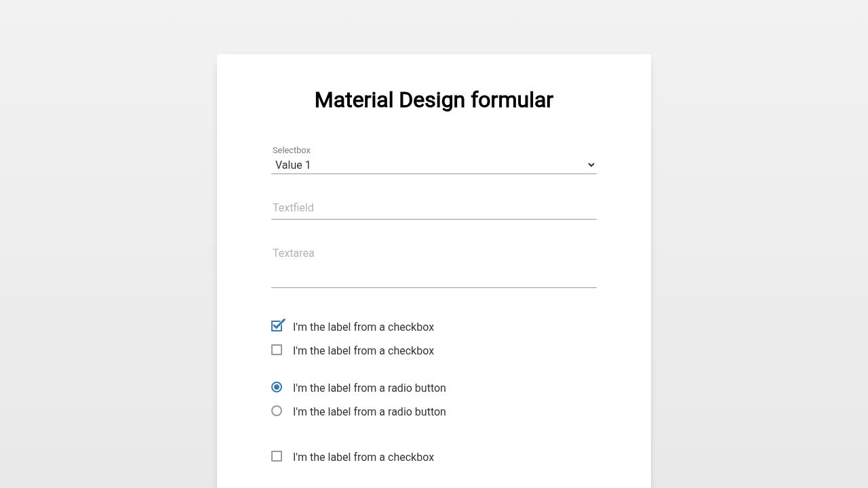Image resolution: width=868 pixels, height=488 pixels.
Task: Click the chevron arrow on the Selectbox
Action: [x=590, y=165]
